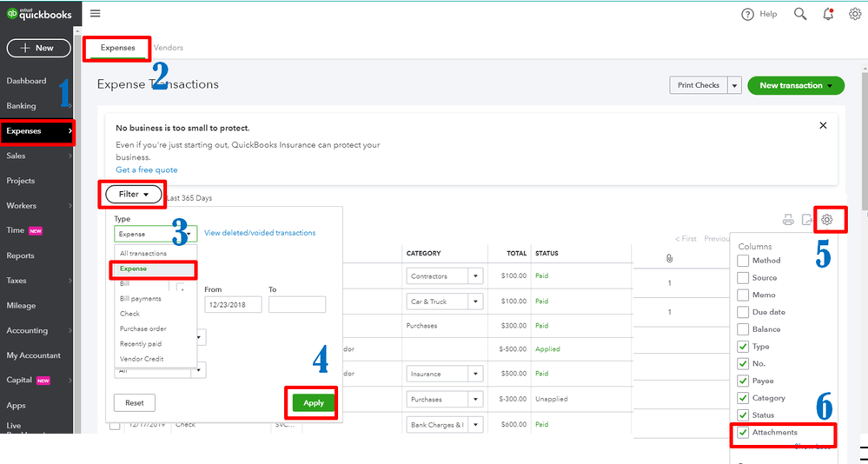Screen dimensions: 868x464
Task: Open Accounting in the sidebar
Action: click(x=27, y=330)
